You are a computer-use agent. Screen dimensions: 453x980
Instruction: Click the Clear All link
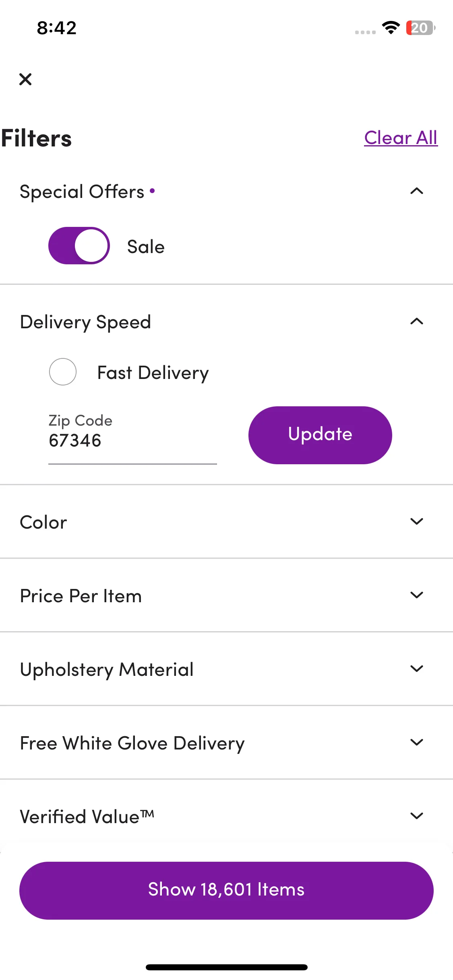[x=401, y=138]
